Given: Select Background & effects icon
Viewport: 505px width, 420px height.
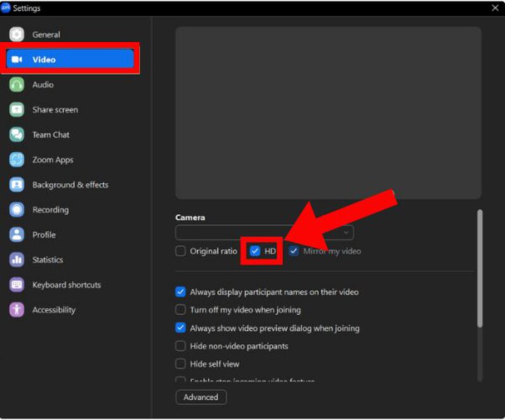Looking at the screenshot, I should (x=17, y=185).
